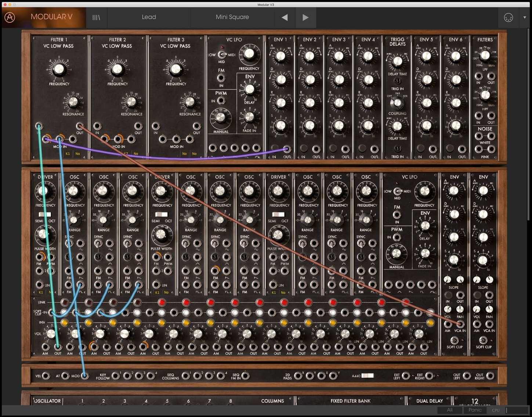This screenshot has height=417, width=532.
Task: Click the Panic button
Action: pyautogui.click(x=475, y=410)
